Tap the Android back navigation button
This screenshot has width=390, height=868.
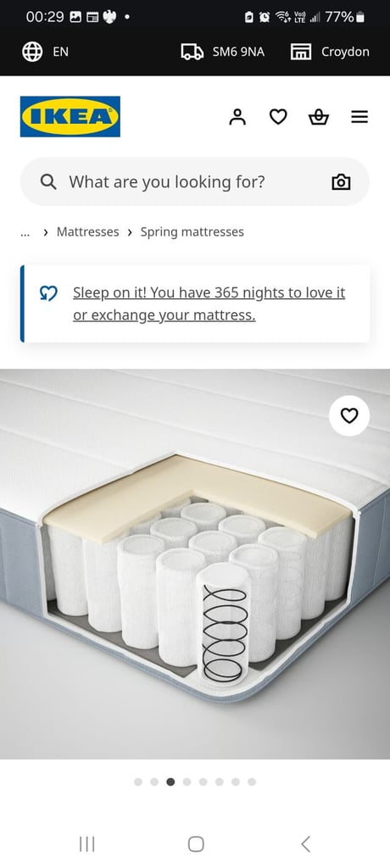[305, 843]
